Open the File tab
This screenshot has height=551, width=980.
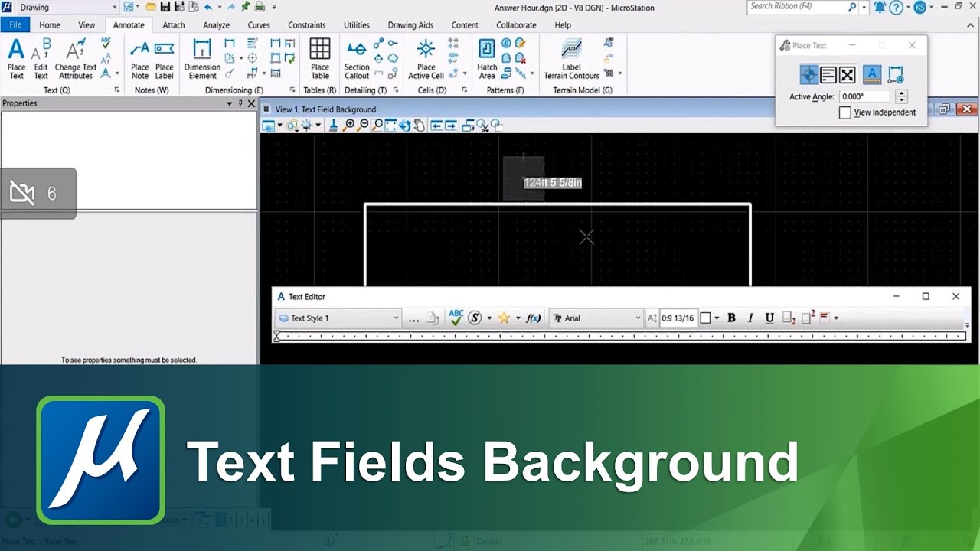[15, 24]
